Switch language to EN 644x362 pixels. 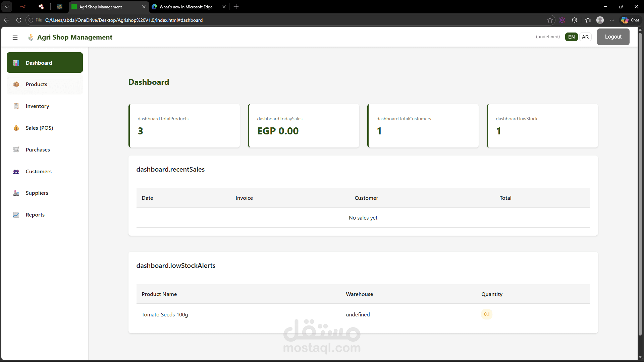point(572,37)
